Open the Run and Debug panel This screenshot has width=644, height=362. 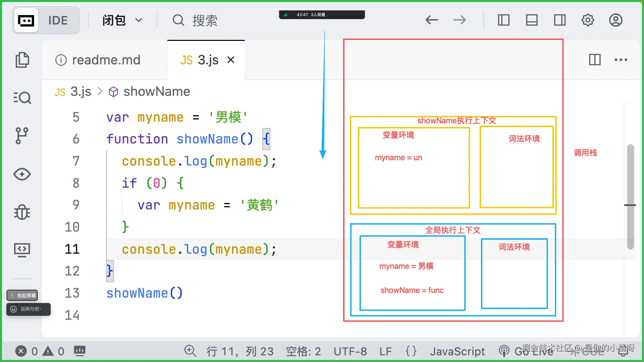(22, 212)
